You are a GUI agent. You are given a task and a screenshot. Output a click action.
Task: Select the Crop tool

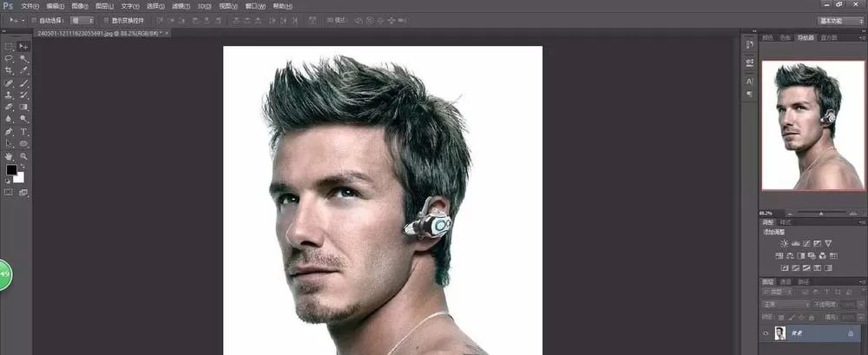(x=9, y=70)
